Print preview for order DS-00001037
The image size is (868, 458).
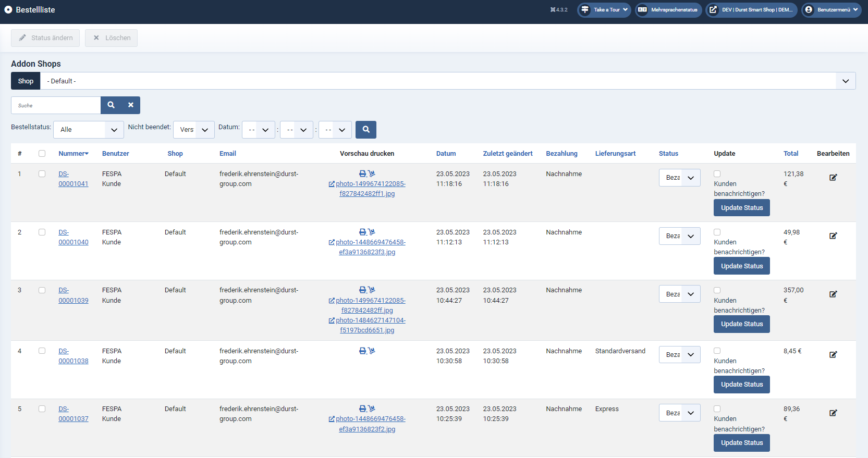point(362,409)
